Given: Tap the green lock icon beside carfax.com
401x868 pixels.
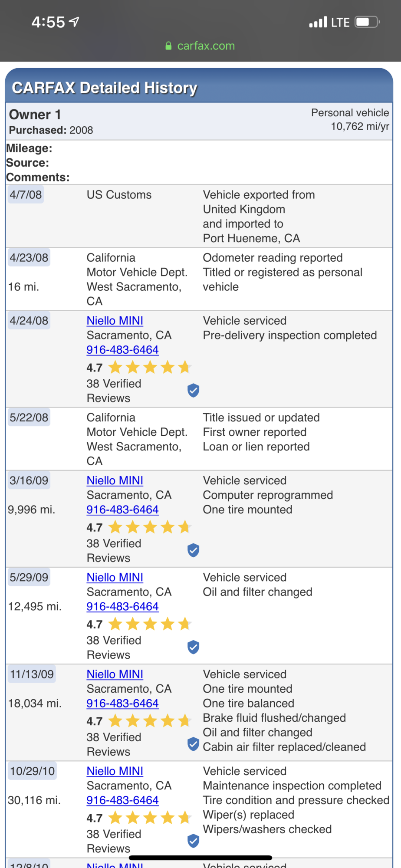Looking at the screenshot, I should coord(168,46).
